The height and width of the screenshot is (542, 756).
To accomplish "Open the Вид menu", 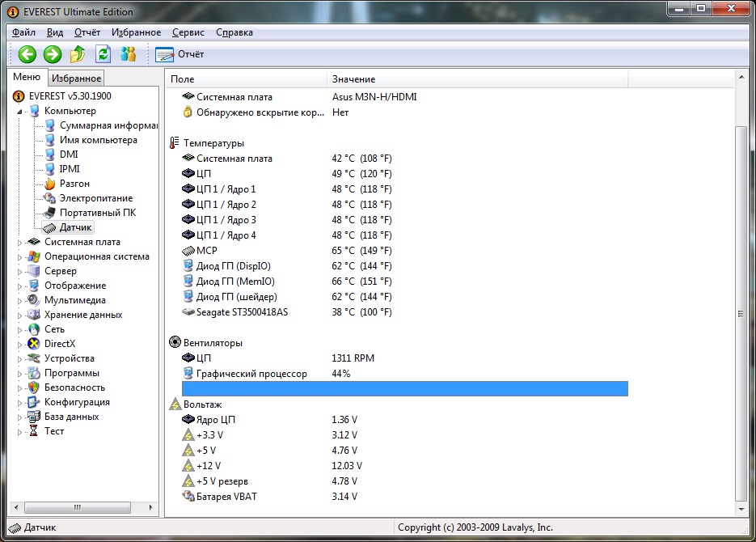I will point(55,32).
